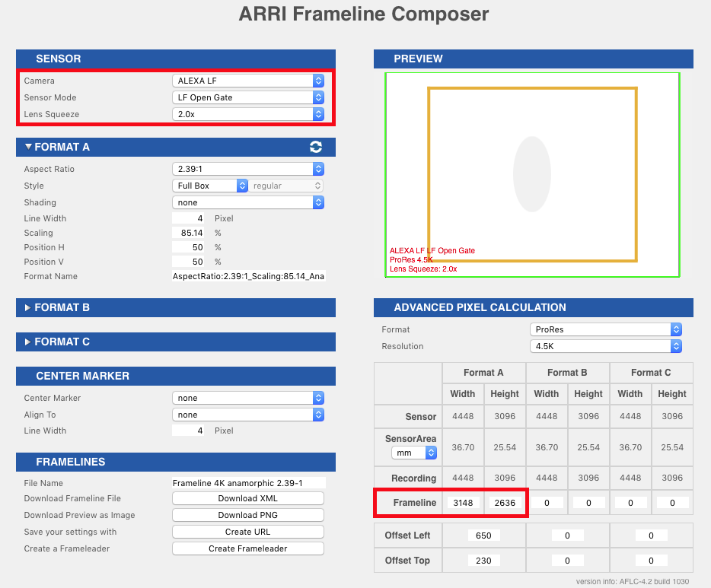Click the Format C Frameline width field
Screen dimensions: 711x588
click(x=630, y=503)
